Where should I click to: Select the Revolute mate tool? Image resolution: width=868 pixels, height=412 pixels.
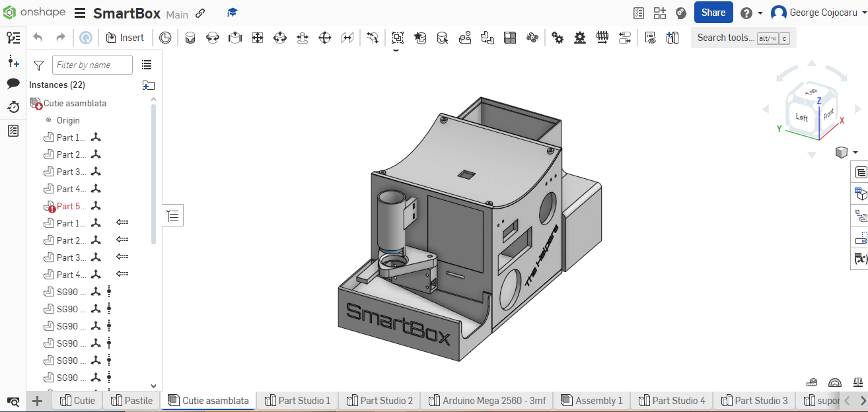[213, 38]
